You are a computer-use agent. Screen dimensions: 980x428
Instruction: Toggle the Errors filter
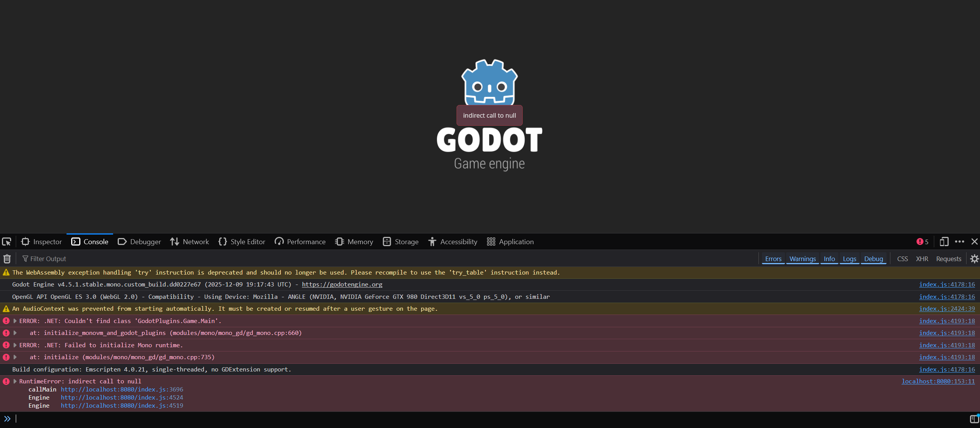773,259
